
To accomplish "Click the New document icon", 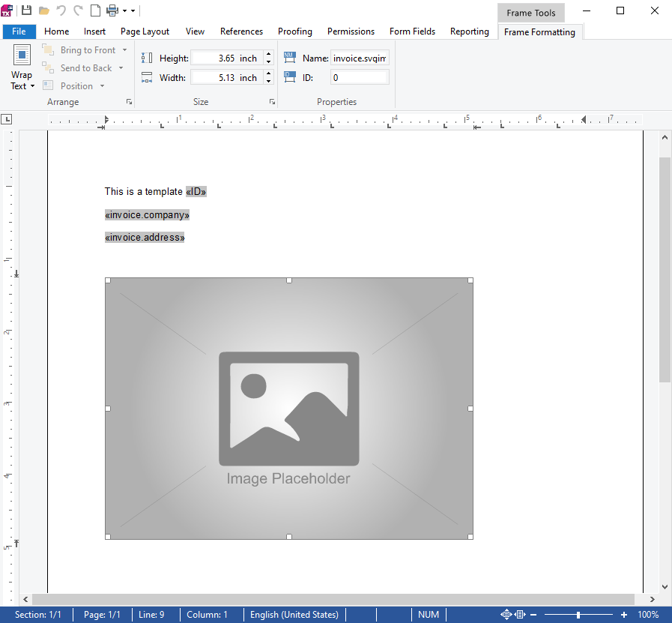I will (95, 10).
